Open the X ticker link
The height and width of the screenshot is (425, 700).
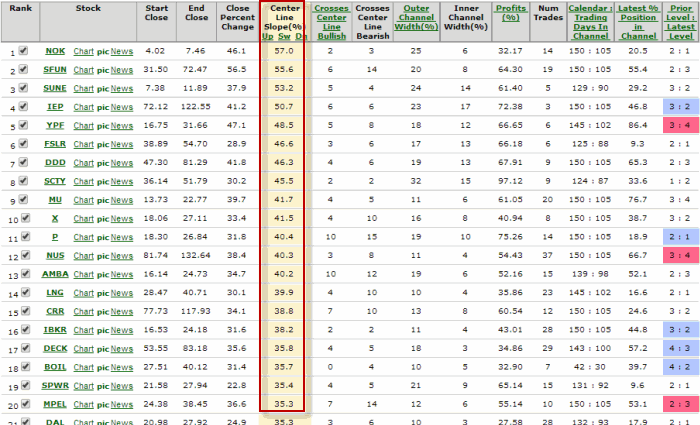(x=55, y=218)
